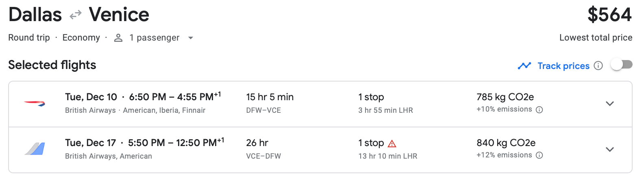Expand the Dec 17 return flight details
Viewport: 644px width, 185px height.
pos(609,149)
